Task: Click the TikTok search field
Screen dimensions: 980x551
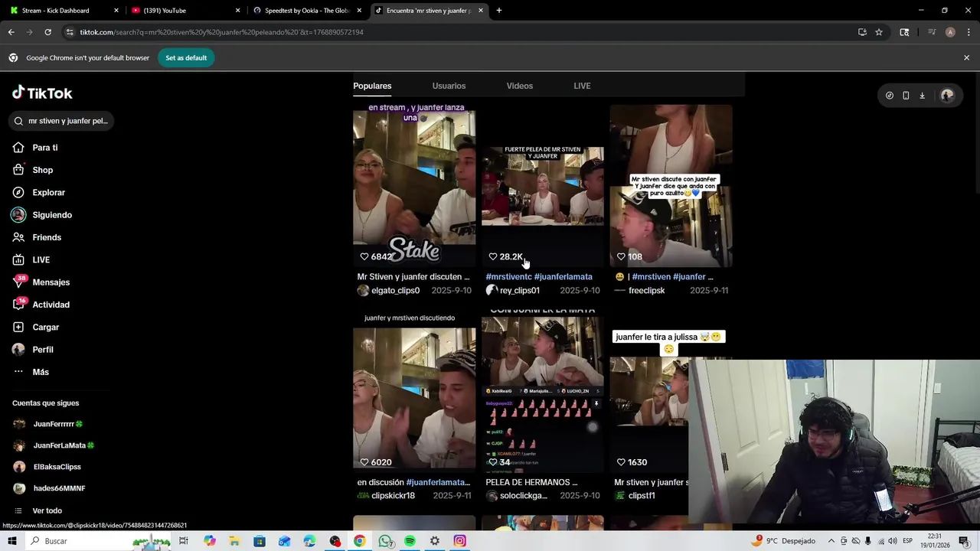Action: click(61, 121)
